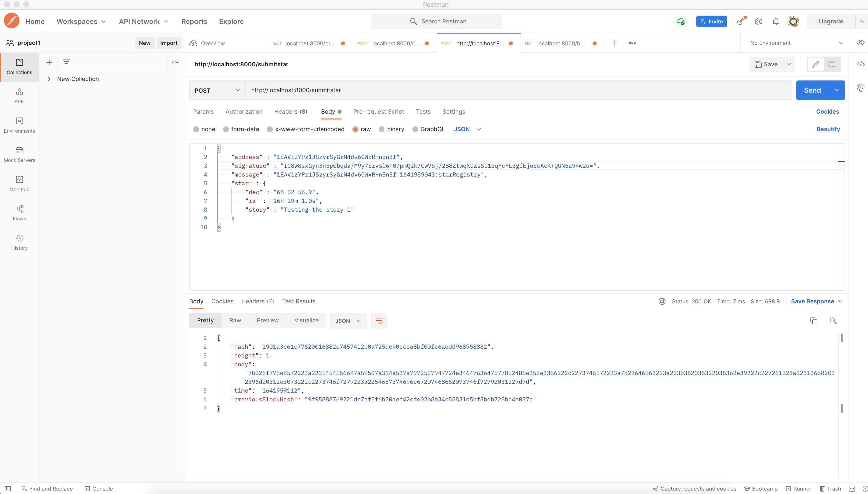Click the Invite button

(x=712, y=21)
